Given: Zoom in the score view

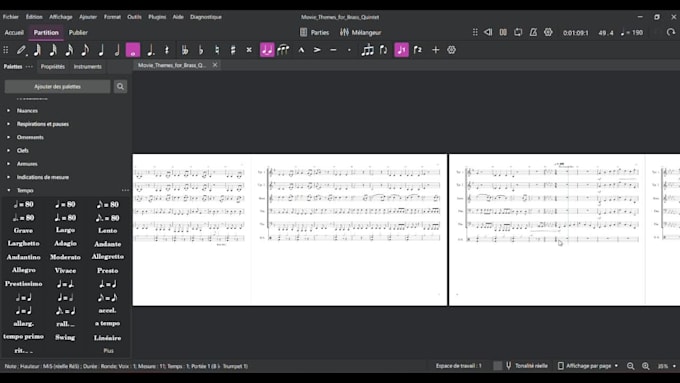Looking at the screenshot, I should click(646, 366).
